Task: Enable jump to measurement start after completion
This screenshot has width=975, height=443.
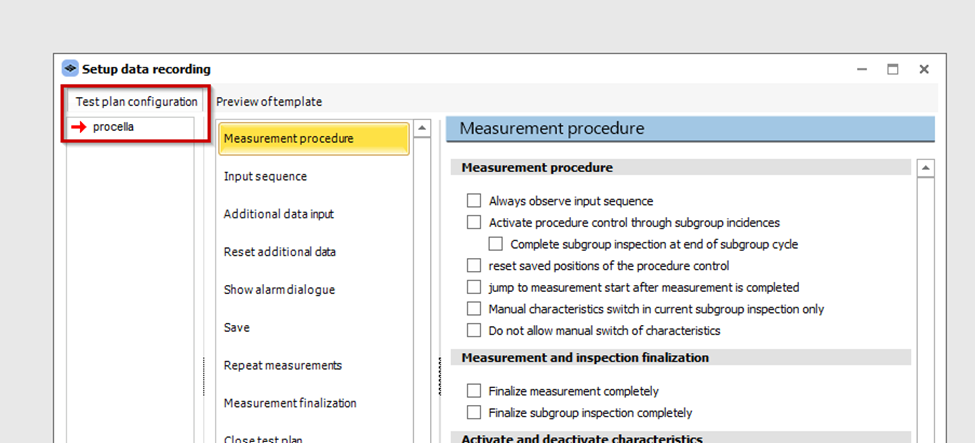Action: [x=474, y=287]
